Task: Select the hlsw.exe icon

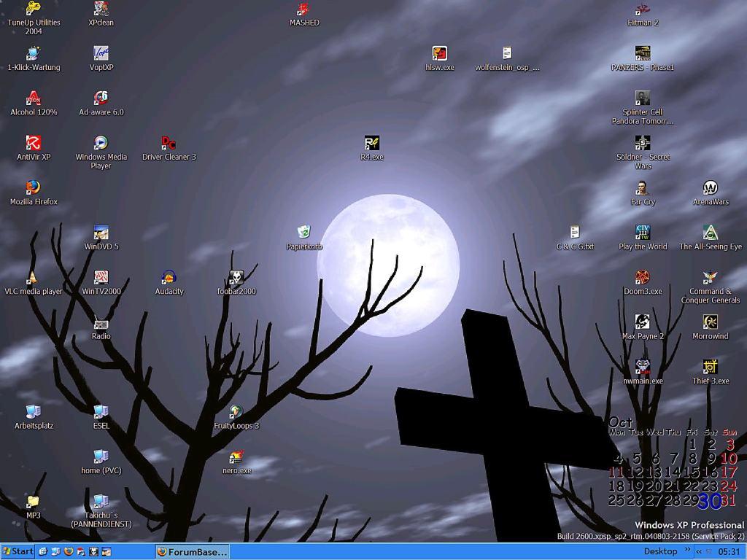Action: [x=439, y=59]
